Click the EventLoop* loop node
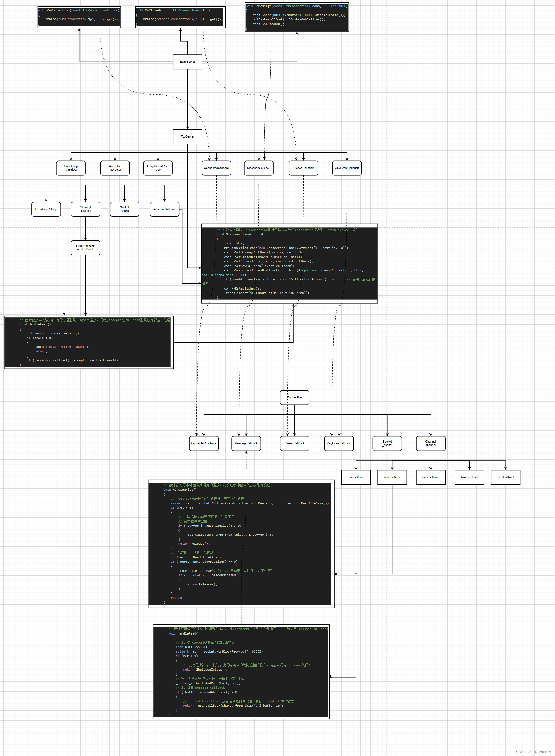 tap(46, 209)
